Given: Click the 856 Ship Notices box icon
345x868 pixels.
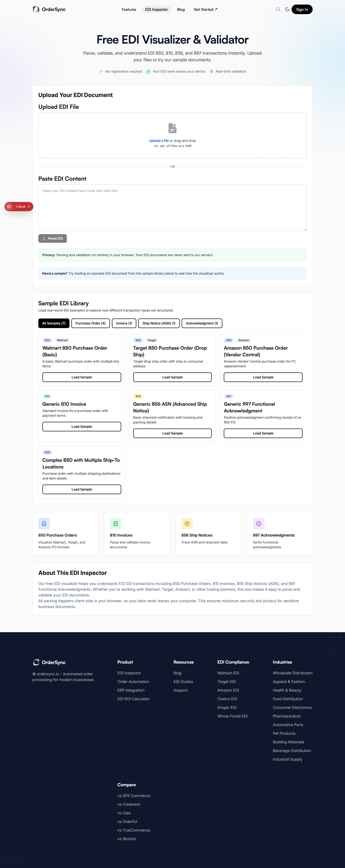Looking at the screenshot, I should (187, 524).
